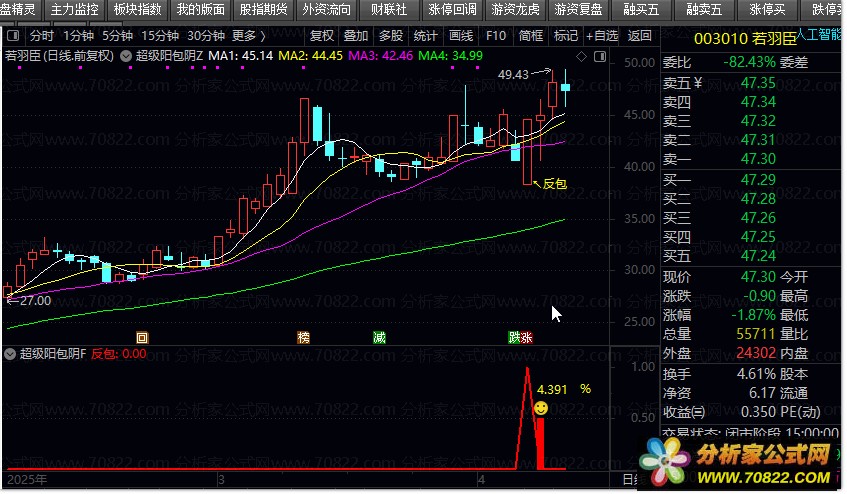Open the 股指期货 tab
The image size is (847, 494).
pos(264,9)
